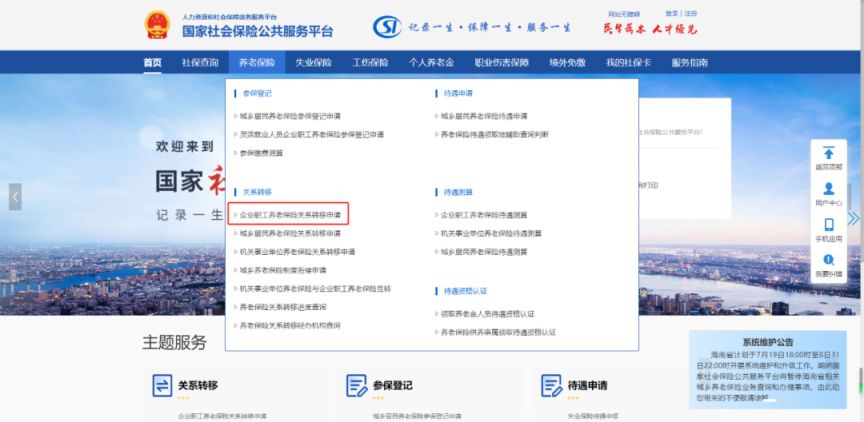Screen dimensions: 864x422
Task: Select 灵活就业人员企业职工养老保险参保登记申请
Action: coord(311,134)
